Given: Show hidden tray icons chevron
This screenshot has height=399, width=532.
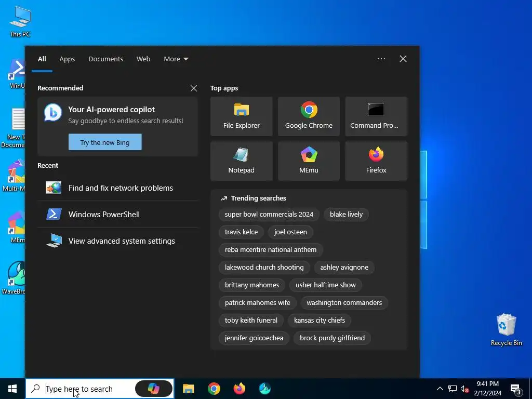Looking at the screenshot, I should point(440,389).
